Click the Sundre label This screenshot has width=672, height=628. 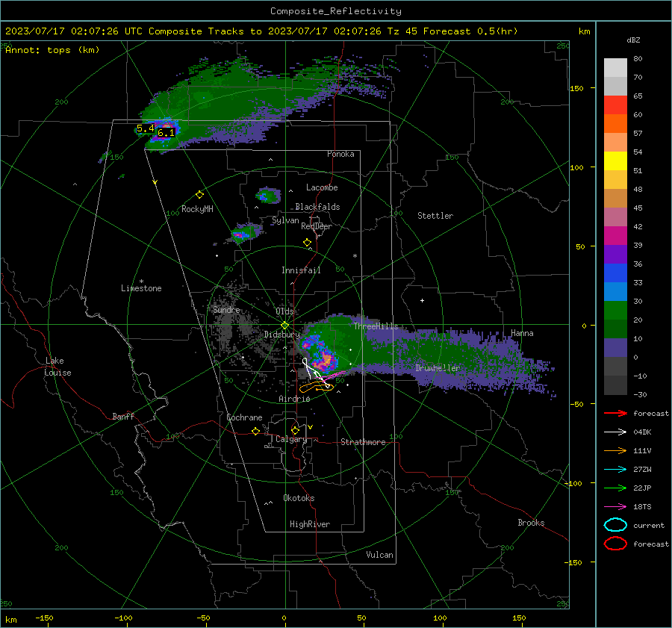pos(226,310)
